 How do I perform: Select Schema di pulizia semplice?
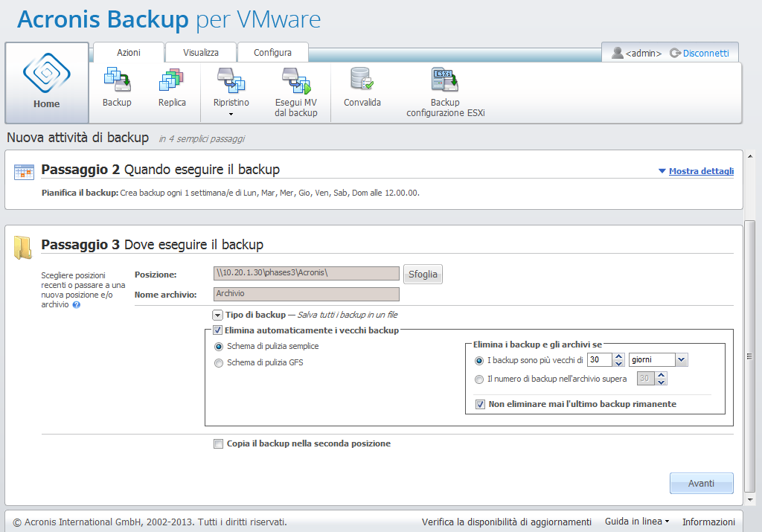219,347
